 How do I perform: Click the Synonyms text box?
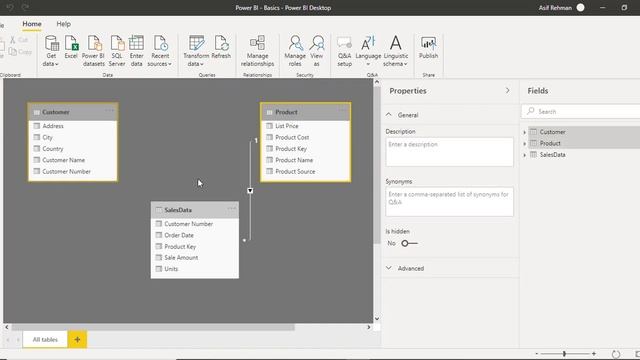point(449,202)
